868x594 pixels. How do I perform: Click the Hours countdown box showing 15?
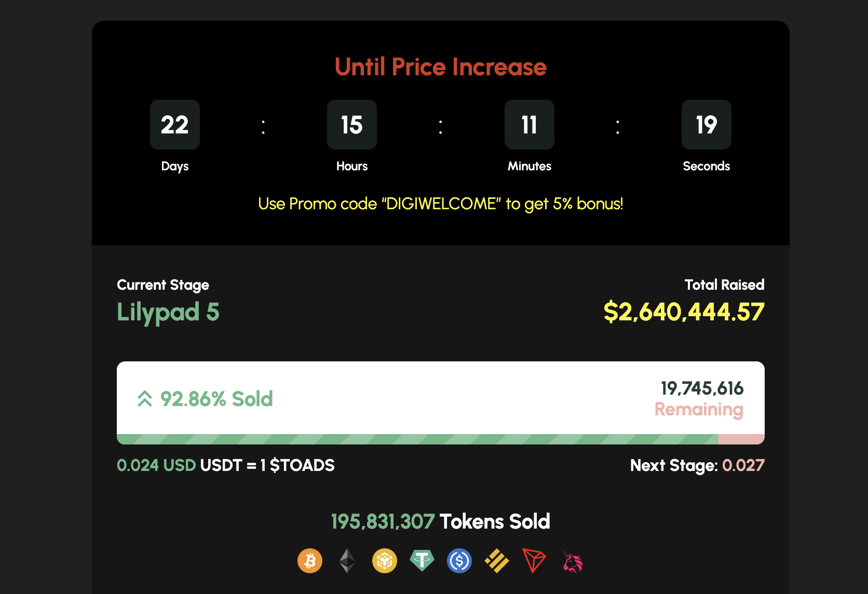tap(352, 125)
